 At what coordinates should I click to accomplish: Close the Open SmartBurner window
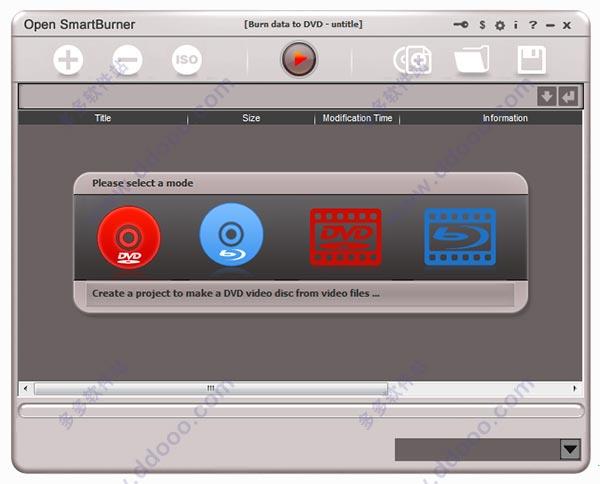[x=567, y=26]
